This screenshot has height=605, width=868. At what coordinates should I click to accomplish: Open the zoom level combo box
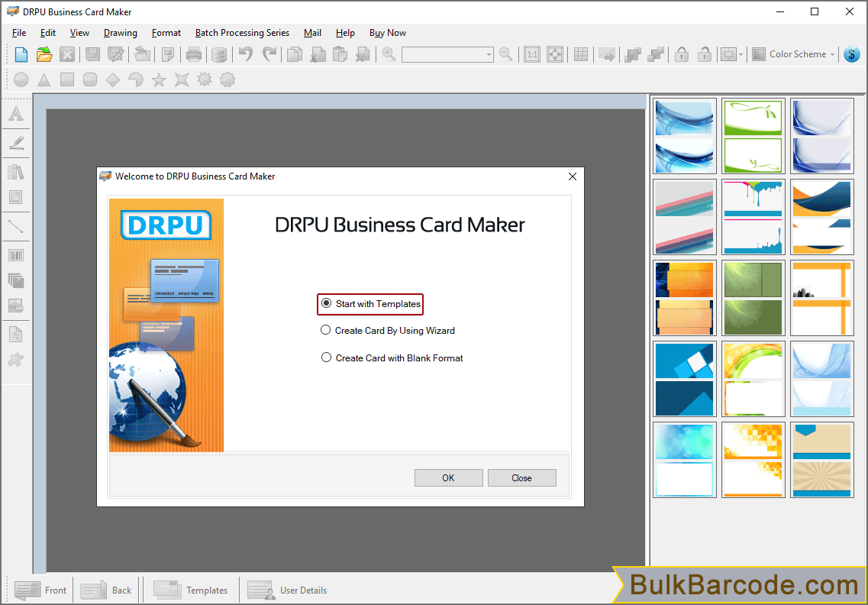(x=447, y=54)
